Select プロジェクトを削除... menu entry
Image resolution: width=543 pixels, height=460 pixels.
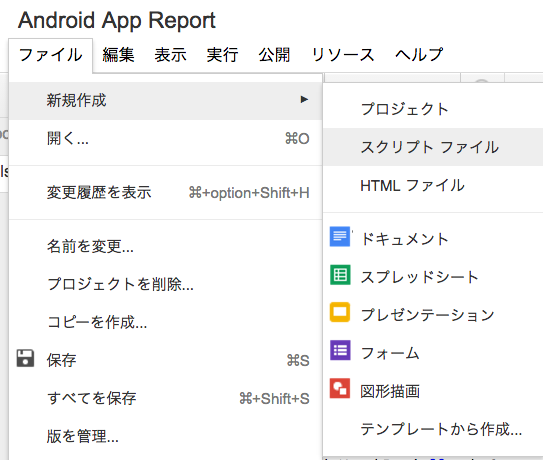pos(166,284)
